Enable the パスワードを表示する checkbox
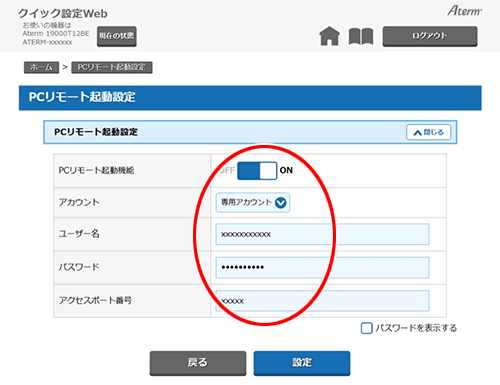Viewport: 500px width, 385px height. (367, 328)
